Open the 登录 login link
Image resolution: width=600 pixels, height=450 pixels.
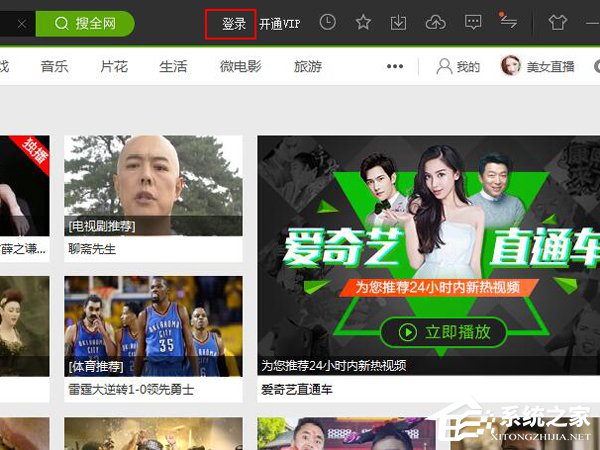point(234,24)
